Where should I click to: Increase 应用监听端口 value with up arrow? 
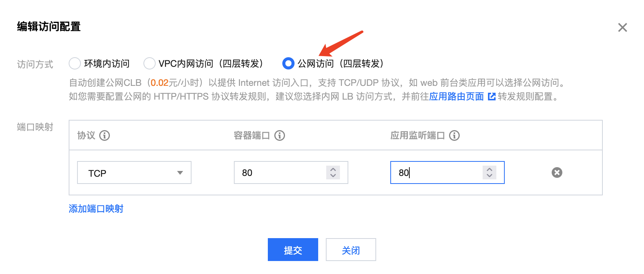[489, 169]
